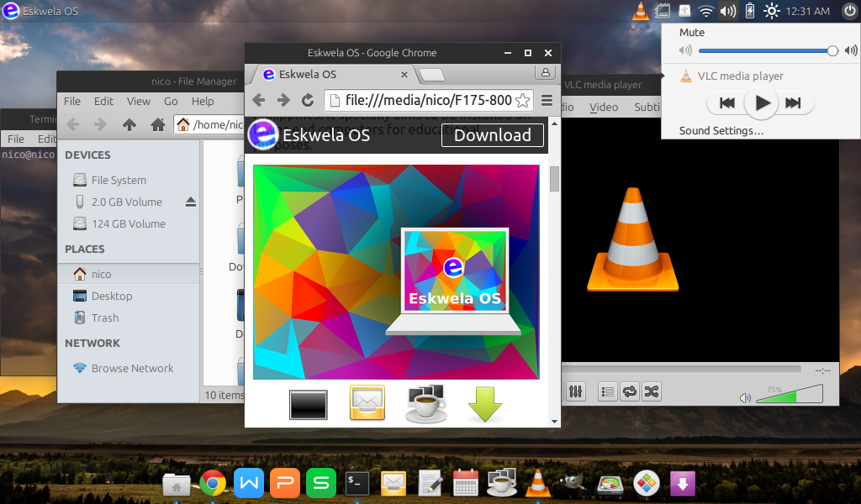Image resolution: width=861 pixels, height=504 pixels.
Task: Click the File Manager back arrow
Action: (x=72, y=125)
